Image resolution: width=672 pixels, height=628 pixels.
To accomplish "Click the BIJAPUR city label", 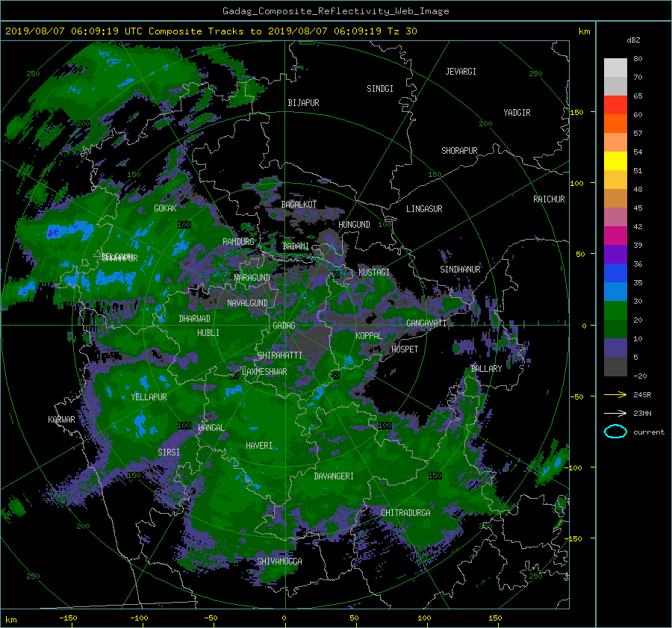I will tap(303, 103).
